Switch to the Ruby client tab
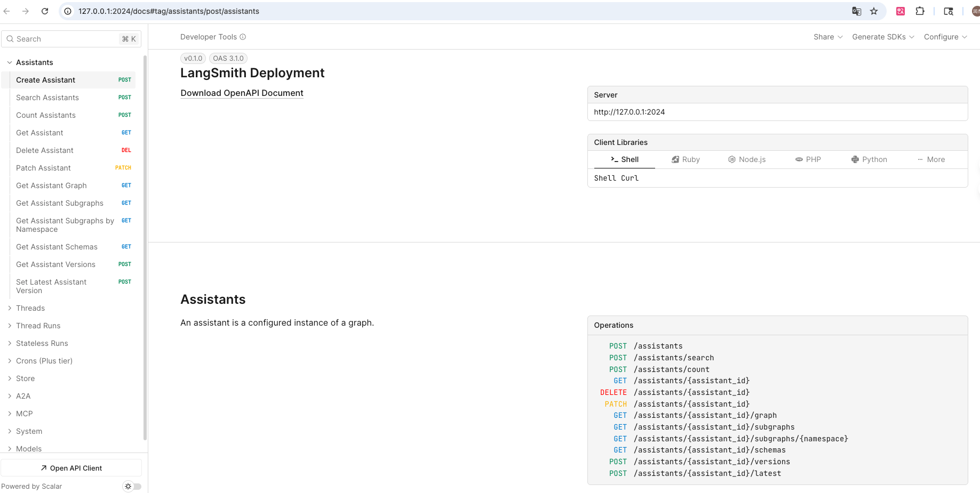Image resolution: width=980 pixels, height=493 pixels. coord(686,159)
